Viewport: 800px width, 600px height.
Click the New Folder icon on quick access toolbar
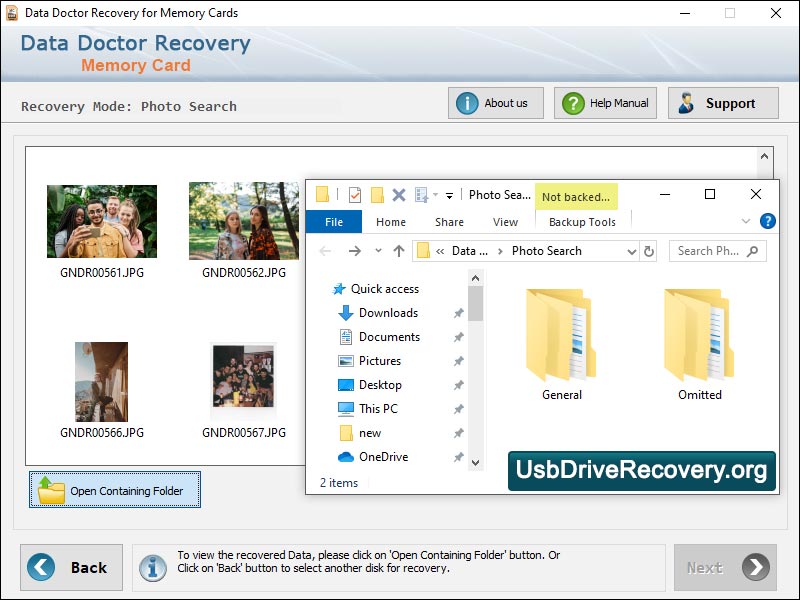[376, 194]
